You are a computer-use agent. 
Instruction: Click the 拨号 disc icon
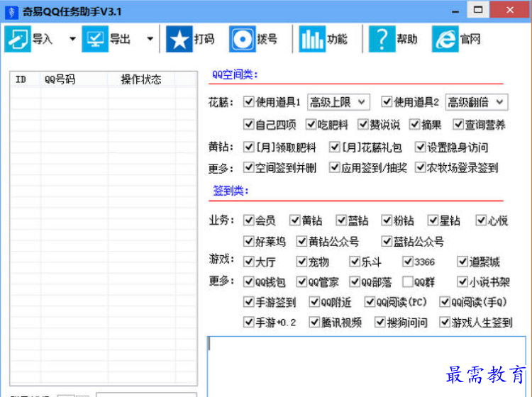click(x=243, y=39)
